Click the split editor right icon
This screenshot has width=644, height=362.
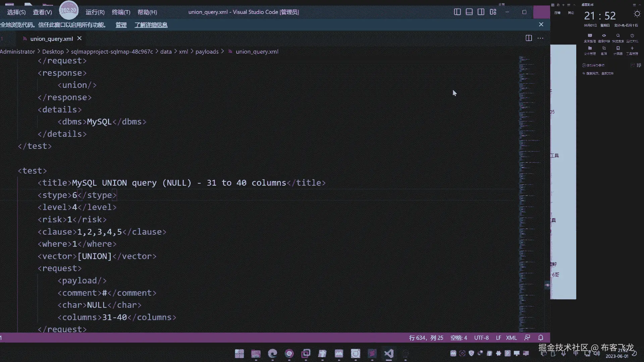pyautogui.click(x=529, y=38)
